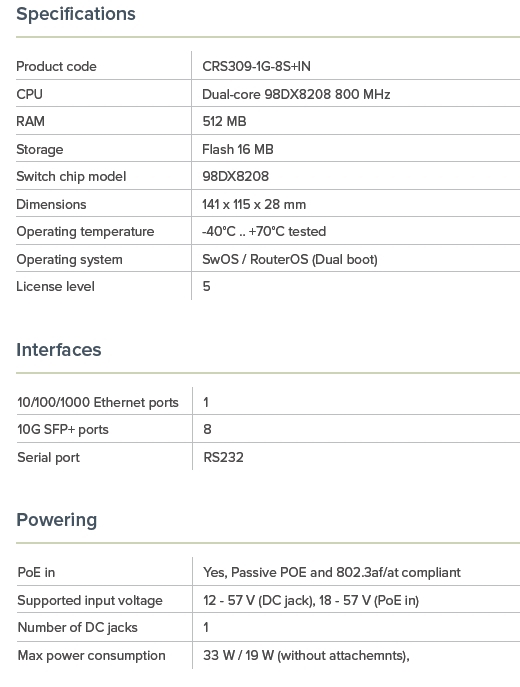Select the product code CRS309-1G-8S+IN
This screenshot has height=687, width=520.
pyautogui.click(x=256, y=66)
